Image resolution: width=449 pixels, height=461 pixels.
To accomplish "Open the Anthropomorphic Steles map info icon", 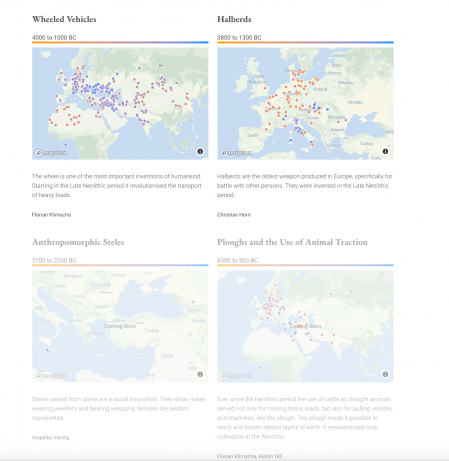I will click(x=200, y=374).
